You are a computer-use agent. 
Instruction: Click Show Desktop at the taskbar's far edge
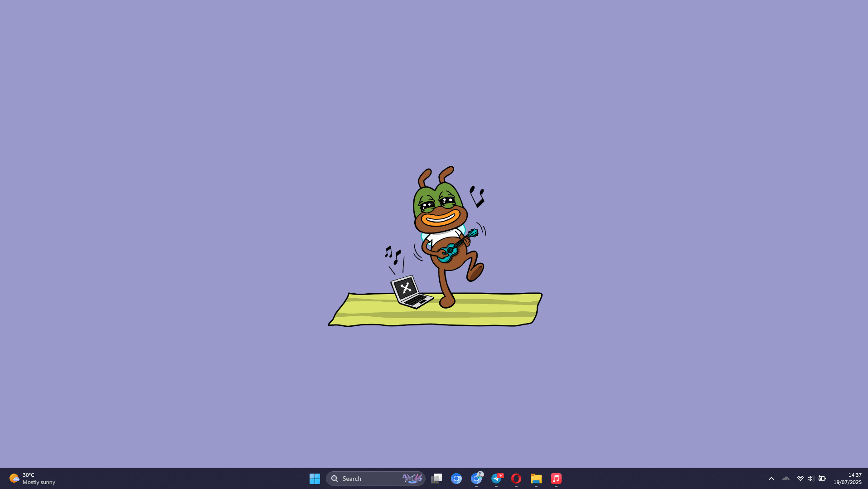(x=866, y=479)
